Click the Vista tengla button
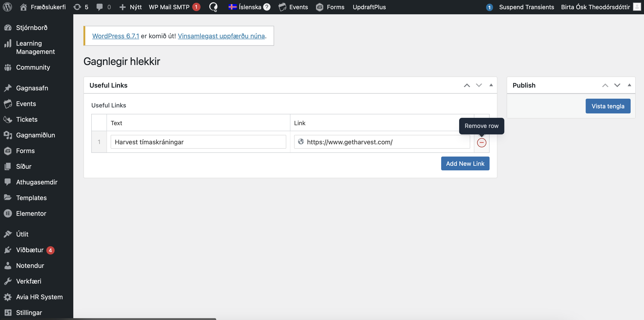 pyautogui.click(x=608, y=106)
